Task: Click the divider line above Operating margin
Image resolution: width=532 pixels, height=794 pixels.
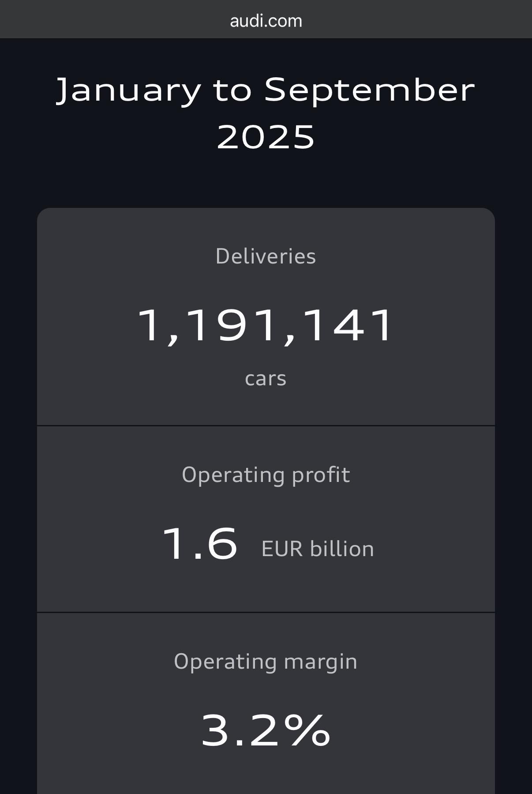Action: tap(266, 613)
